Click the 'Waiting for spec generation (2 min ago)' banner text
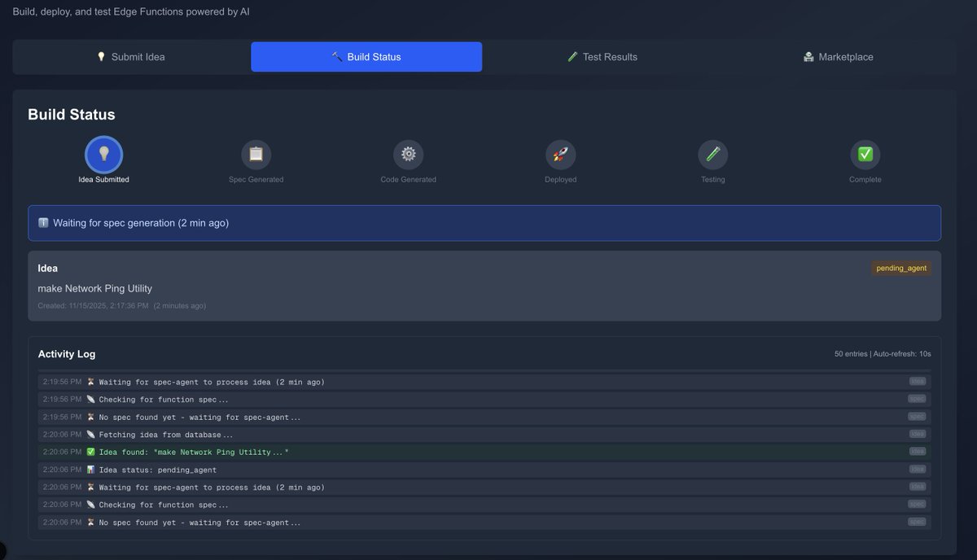The image size is (977, 560). tap(141, 223)
